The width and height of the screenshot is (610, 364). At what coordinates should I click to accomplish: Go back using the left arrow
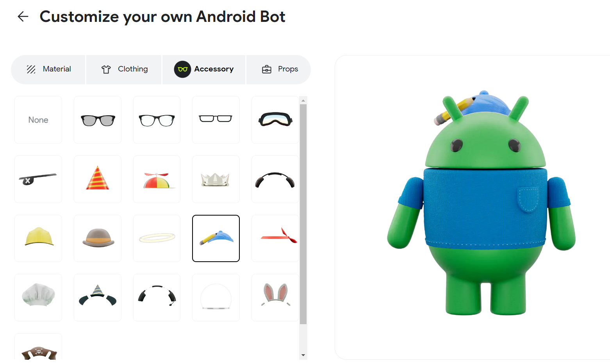coord(23,16)
